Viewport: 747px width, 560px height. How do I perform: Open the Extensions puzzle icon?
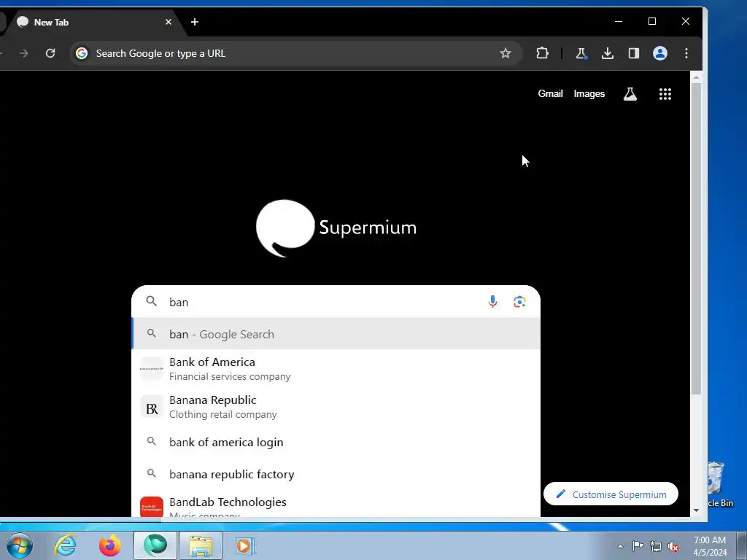click(x=542, y=53)
